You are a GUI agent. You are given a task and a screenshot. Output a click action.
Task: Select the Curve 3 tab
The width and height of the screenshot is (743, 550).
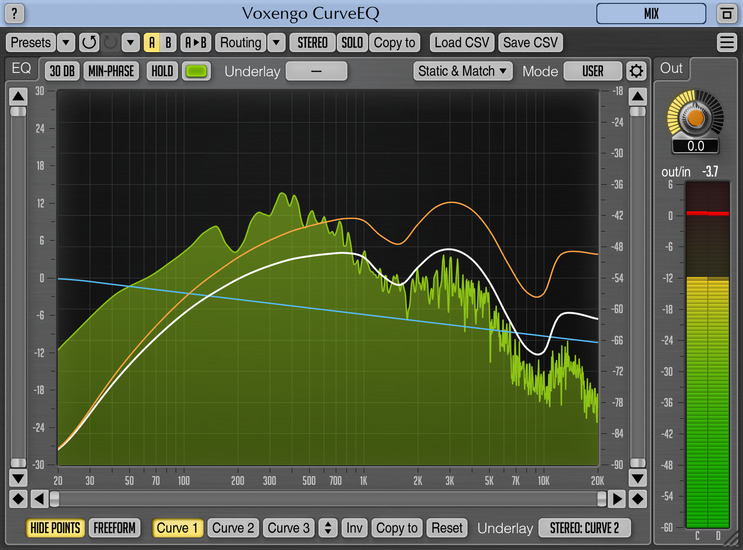(289, 528)
